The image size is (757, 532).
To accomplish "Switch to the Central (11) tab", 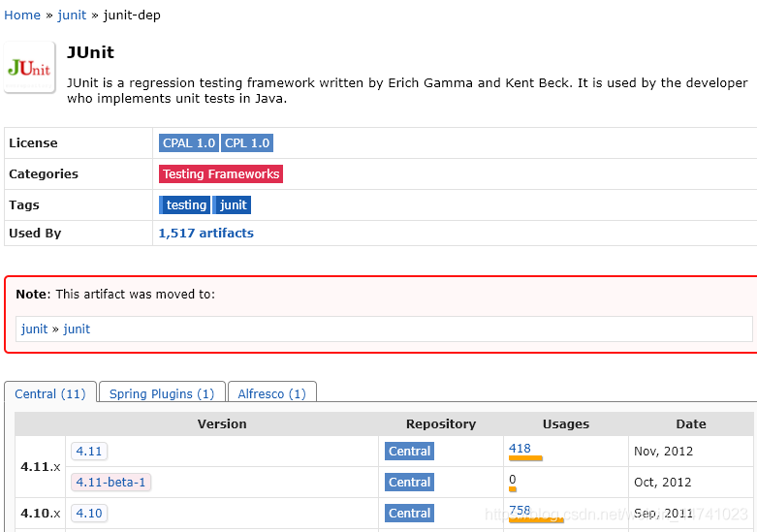I will [x=50, y=393].
